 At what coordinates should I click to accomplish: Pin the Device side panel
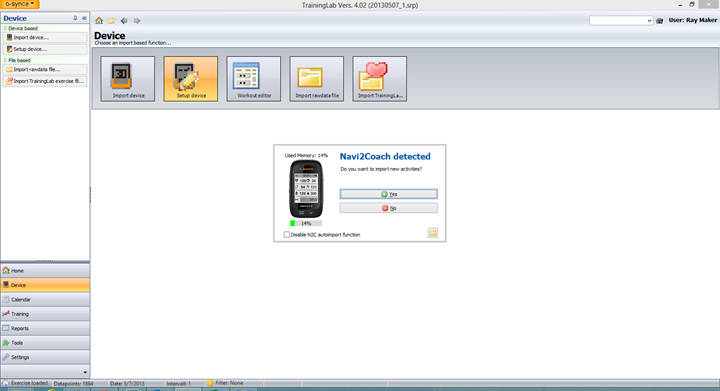click(75, 18)
